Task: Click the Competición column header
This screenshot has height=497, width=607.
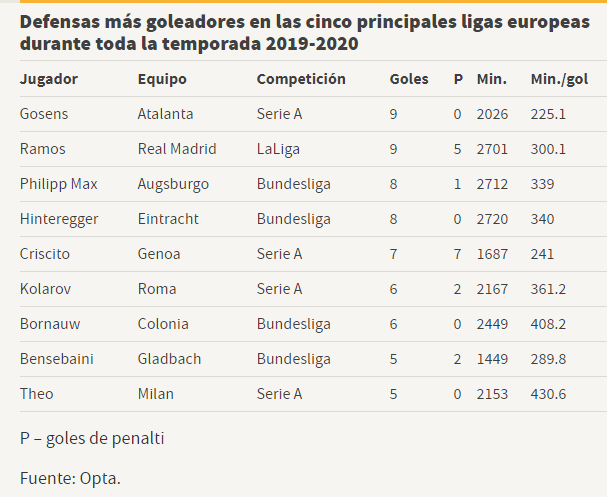Action: pos(301,79)
